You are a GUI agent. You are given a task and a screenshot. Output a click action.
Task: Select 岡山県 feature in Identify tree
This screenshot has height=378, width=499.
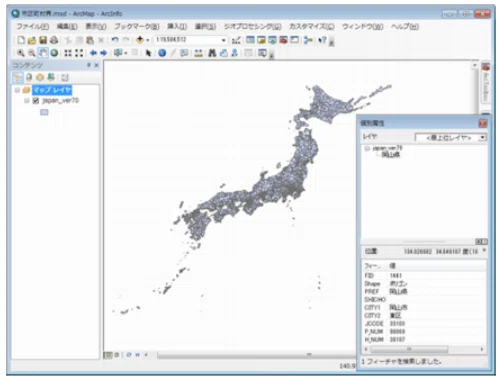coord(390,154)
